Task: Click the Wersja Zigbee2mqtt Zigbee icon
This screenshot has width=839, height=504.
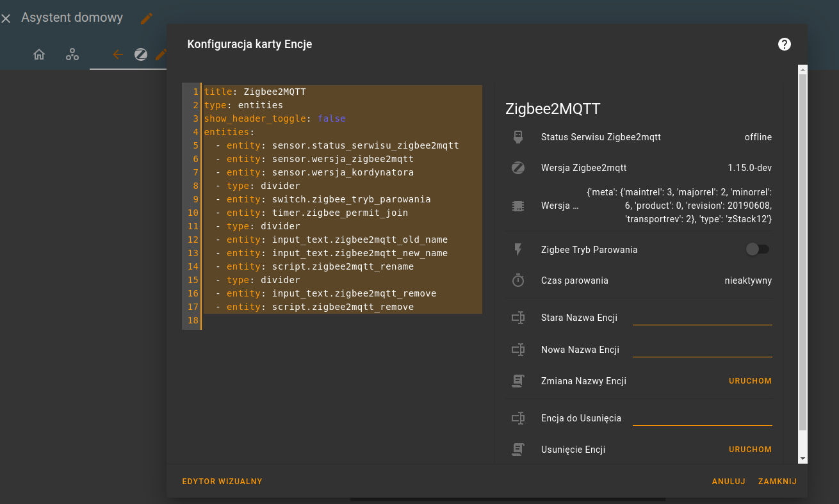Action: pyautogui.click(x=518, y=168)
